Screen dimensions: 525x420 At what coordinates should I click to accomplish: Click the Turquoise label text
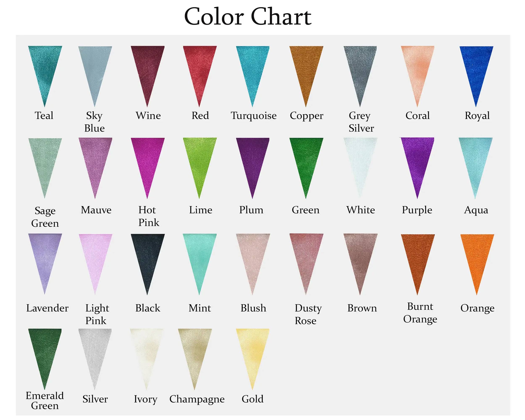(x=253, y=116)
